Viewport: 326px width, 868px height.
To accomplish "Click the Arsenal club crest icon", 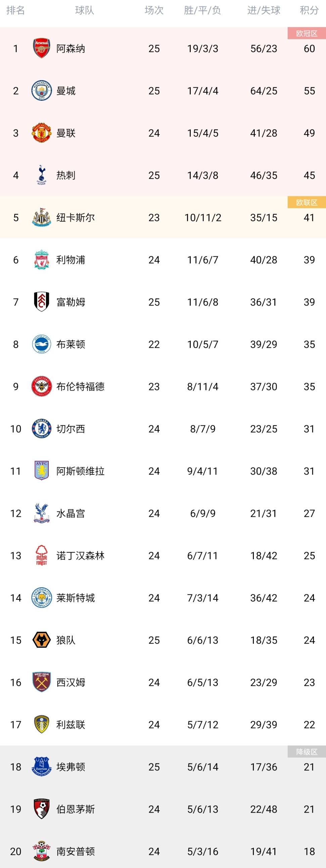I will (x=42, y=48).
